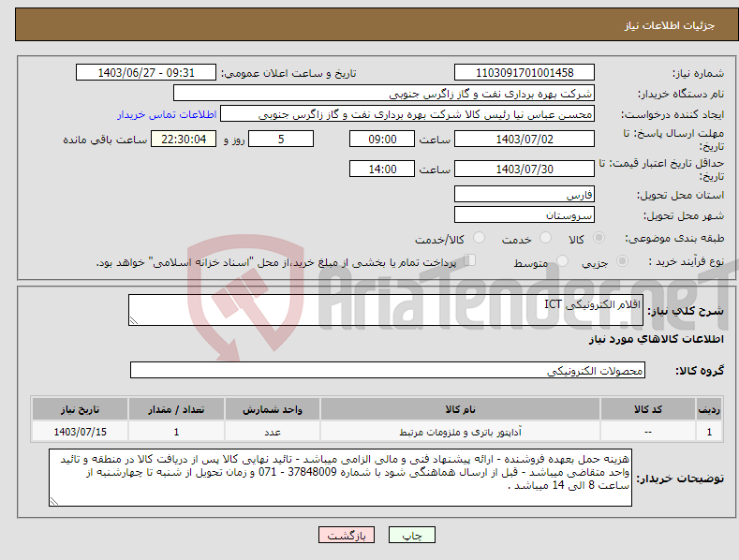The width and height of the screenshot is (739, 560).
Task: Click the تاریخ نیاز column header
Action: [81, 409]
